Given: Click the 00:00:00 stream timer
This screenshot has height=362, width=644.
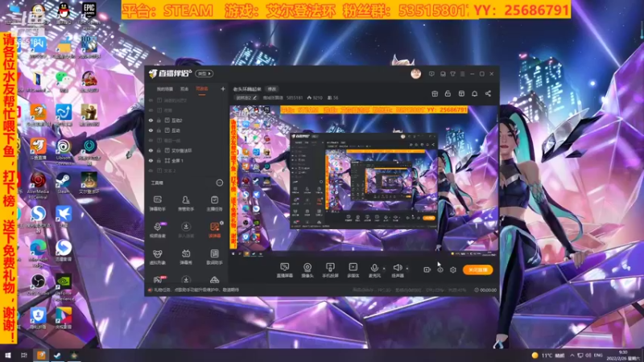Looking at the screenshot, I should pyautogui.click(x=485, y=290).
